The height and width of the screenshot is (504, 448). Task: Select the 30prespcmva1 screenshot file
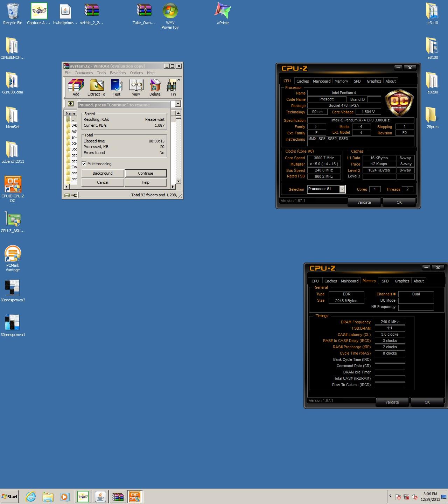pos(13,325)
